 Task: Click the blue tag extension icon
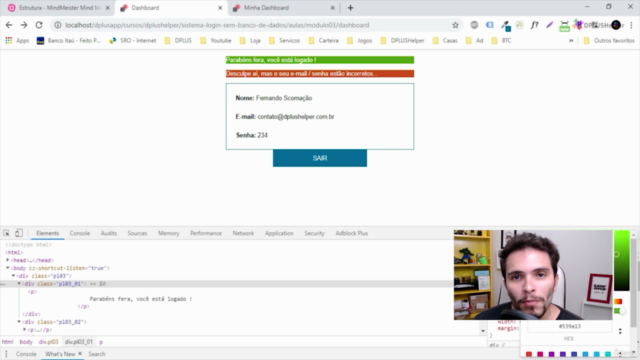click(489, 25)
